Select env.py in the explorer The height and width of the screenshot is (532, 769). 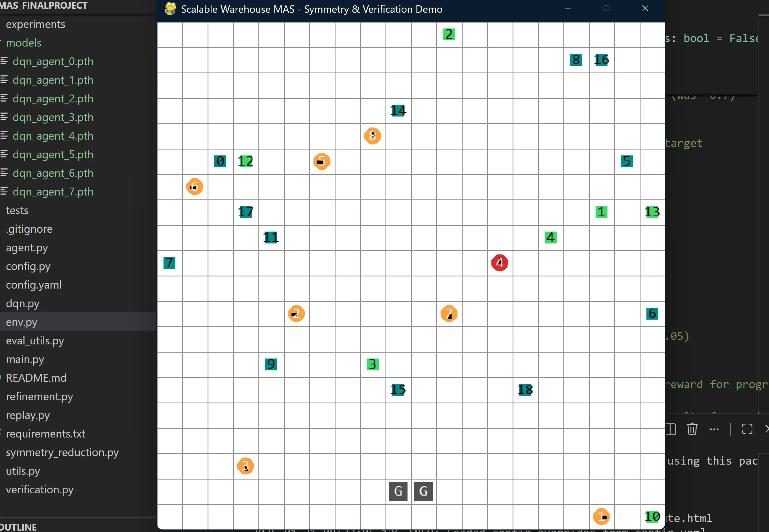pos(22,322)
